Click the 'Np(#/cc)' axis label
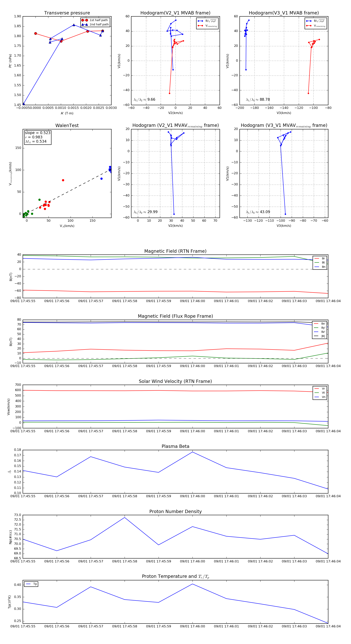The height and width of the screenshot is (644, 351). pyautogui.click(x=10, y=537)
